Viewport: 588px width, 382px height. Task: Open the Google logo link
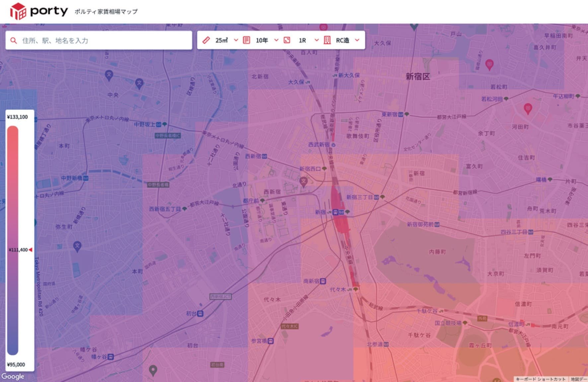(x=13, y=376)
